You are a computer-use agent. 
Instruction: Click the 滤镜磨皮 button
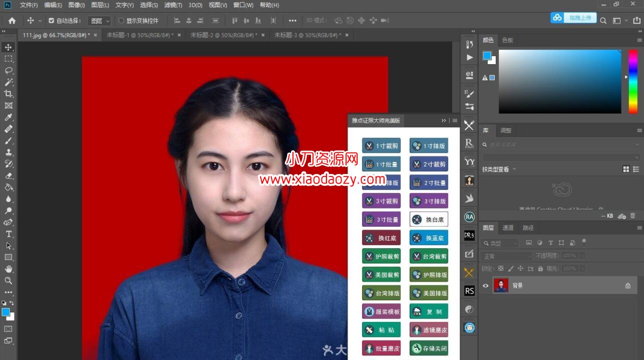tap(429, 330)
